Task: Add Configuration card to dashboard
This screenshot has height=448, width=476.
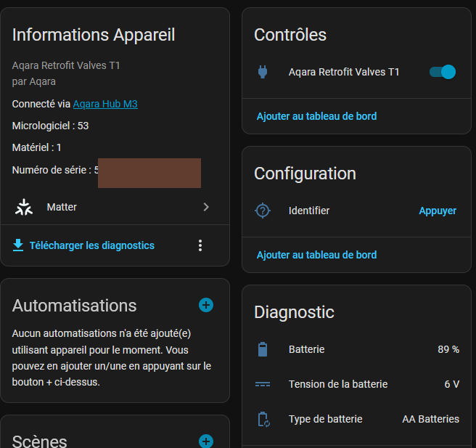Action: click(316, 255)
